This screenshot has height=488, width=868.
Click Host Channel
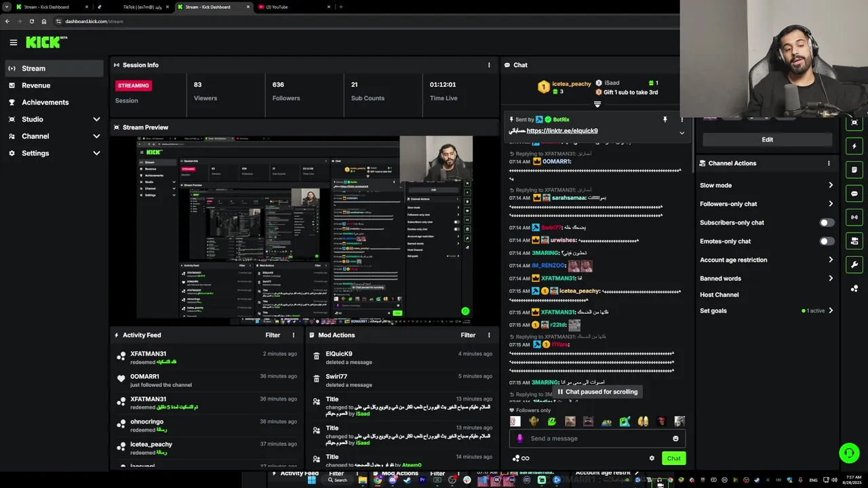pos(719,295)
